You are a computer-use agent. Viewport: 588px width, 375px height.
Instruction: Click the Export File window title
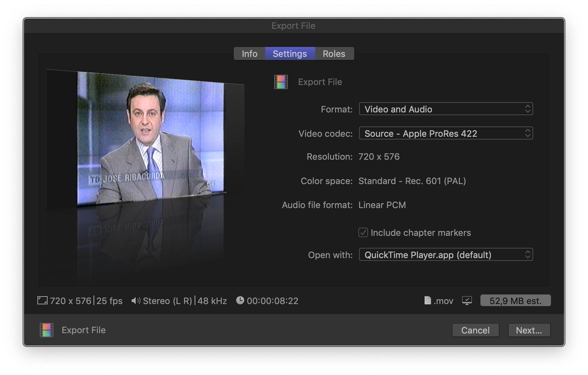pyautogui.click(x=293, y=26)
